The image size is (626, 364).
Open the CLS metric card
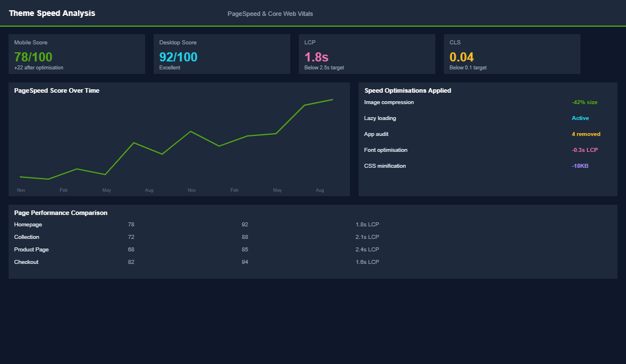[x=511, y=54]
